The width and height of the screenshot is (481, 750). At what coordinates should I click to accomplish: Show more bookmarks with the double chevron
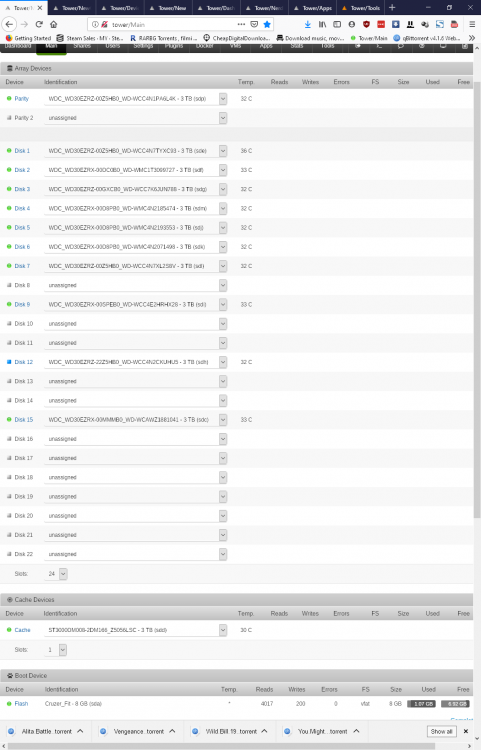pos(471,38)
